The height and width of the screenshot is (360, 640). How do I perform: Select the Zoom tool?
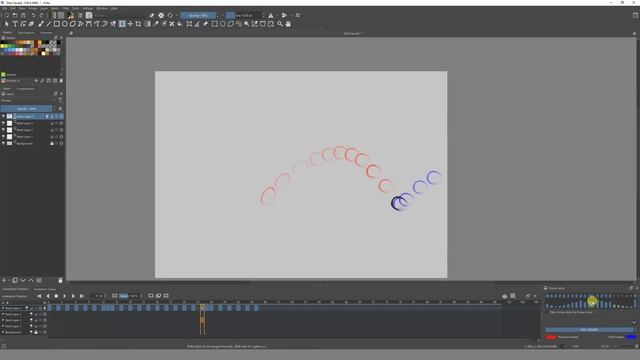(x=280, y=24)
